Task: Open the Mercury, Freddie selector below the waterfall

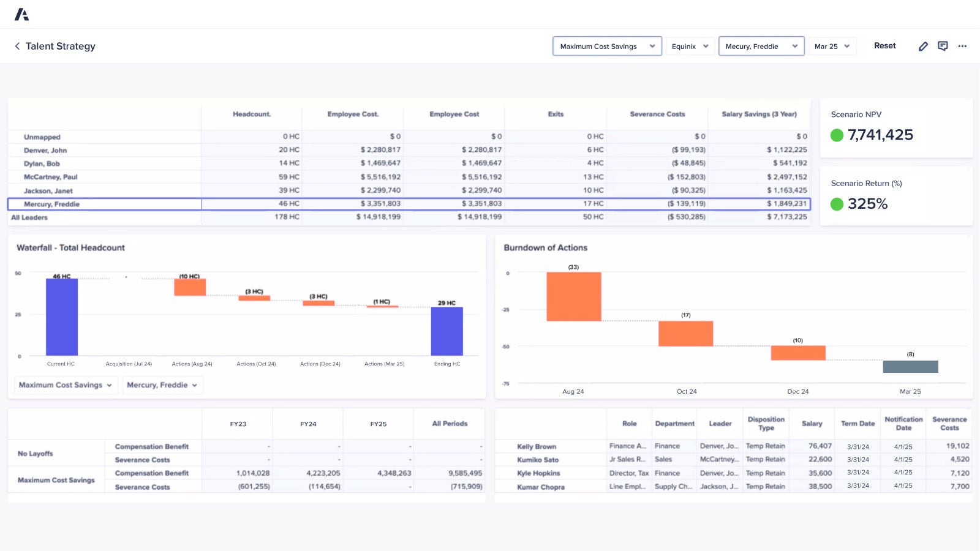Action: (x=162, y=385)
